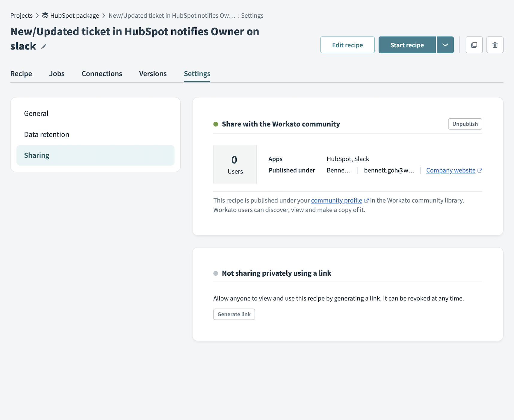Generate a private sharing link
514x420 pixels.
(x=234, y=314)
